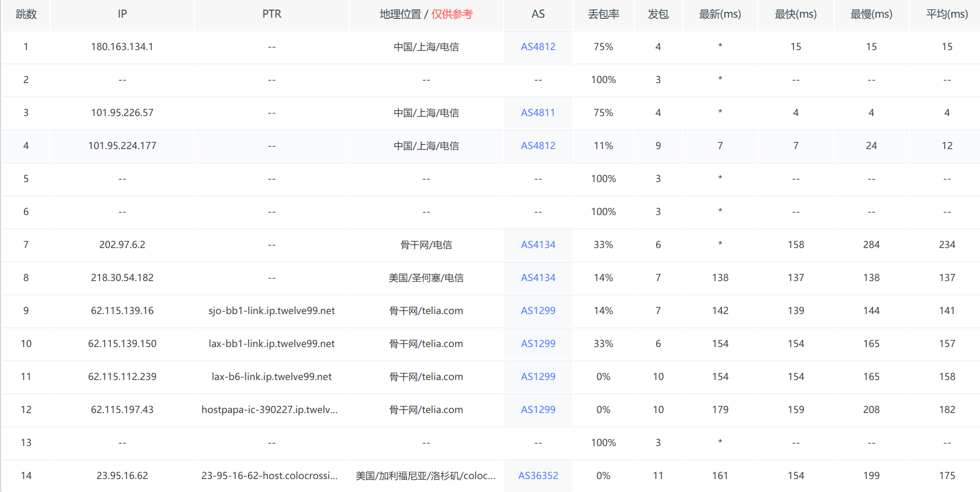Select IP address 62.115.139.150

[x=122, y=344]
